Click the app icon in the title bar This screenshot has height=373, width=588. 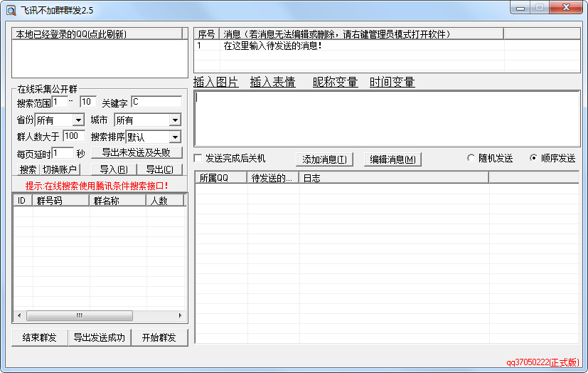point(10,9)
